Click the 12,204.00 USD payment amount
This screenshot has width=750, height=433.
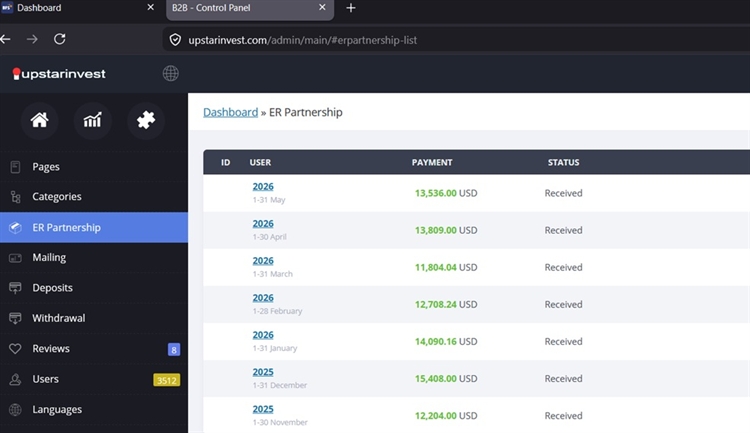(446, 416)
